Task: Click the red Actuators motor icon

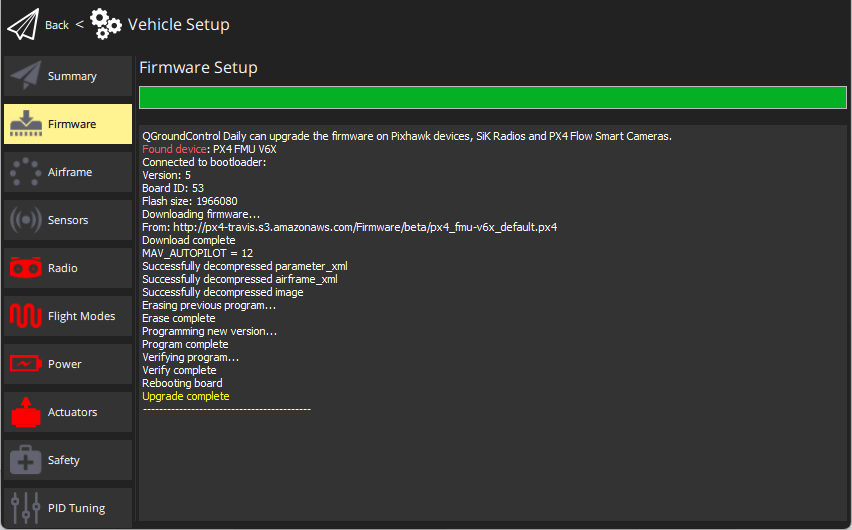Action: [25, 412]
